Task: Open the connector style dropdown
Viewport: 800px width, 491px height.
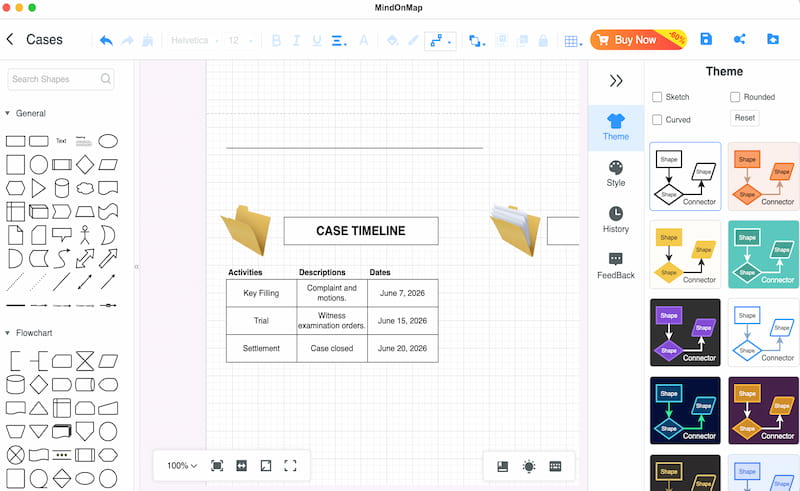Action: [x=440, y=41]
